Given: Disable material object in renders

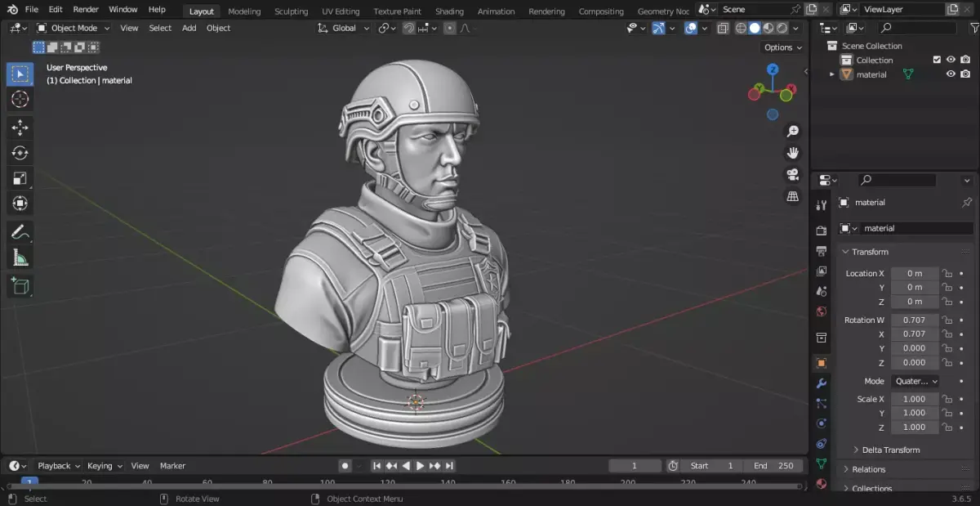Looking at the screenshot, I should pyautogui.click(x=965, y=74).
